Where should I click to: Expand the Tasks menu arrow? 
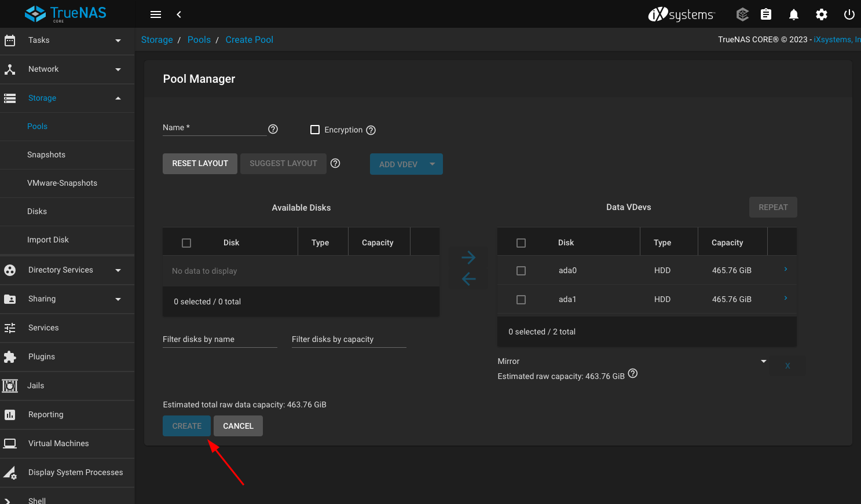(118, 41)
